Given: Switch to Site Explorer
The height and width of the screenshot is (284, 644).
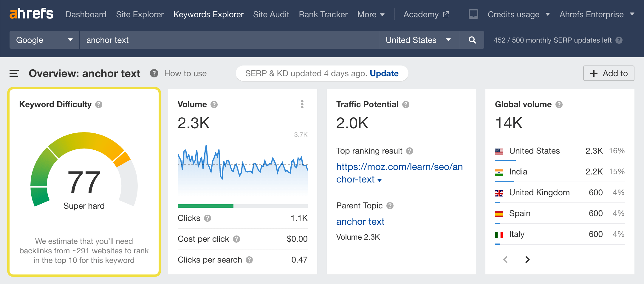Looking at the screenshot, I should [x=140, y=14].
